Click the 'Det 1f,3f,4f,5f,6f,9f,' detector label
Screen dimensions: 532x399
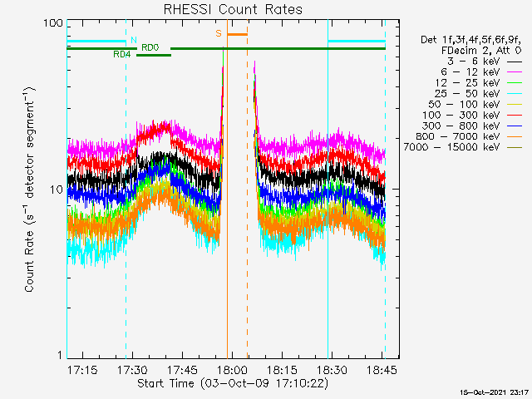470,40
